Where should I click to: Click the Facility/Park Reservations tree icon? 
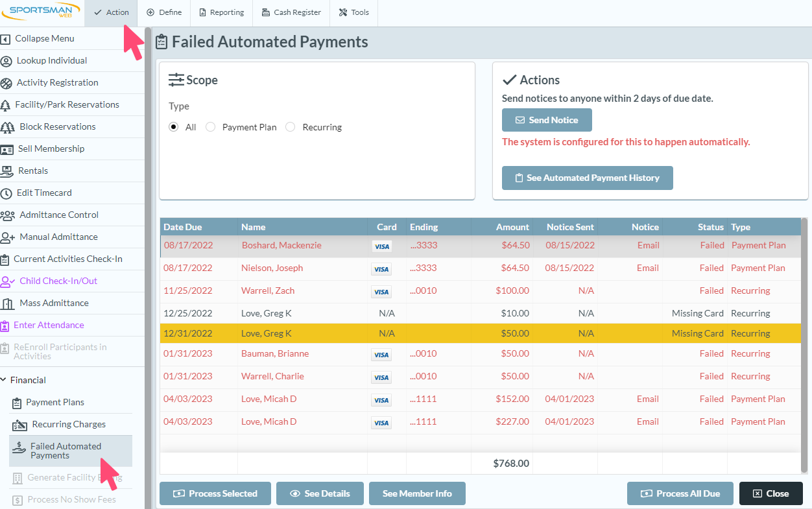click(x=6, y=105)
